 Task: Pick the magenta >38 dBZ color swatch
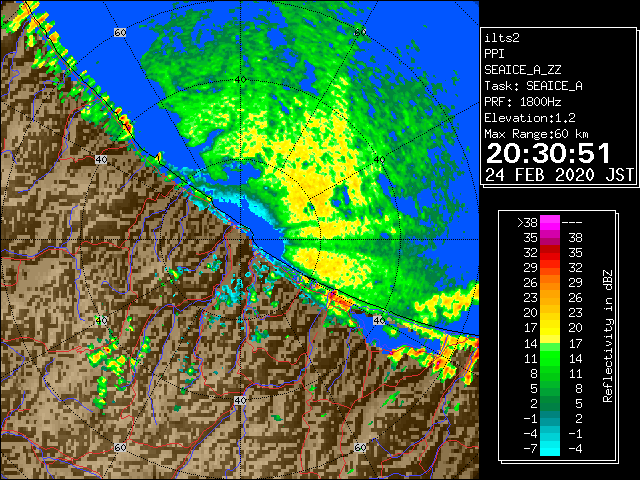coord(550,223)
